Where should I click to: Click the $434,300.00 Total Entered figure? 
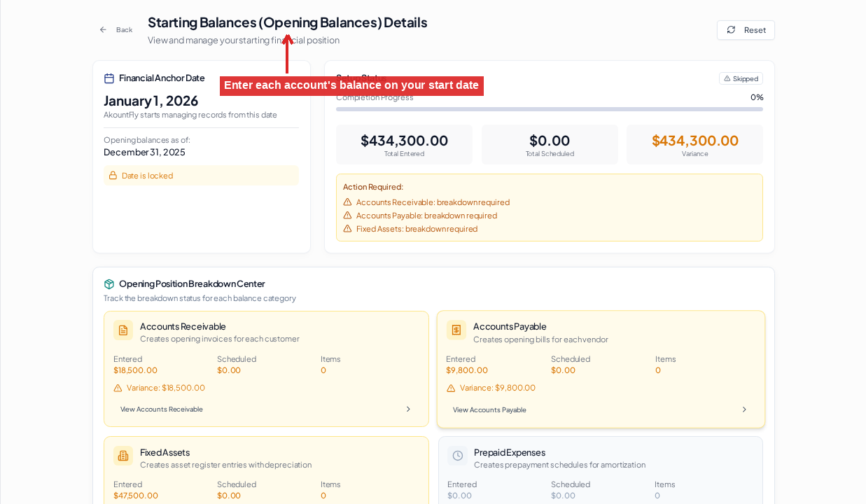pos(404,140)
